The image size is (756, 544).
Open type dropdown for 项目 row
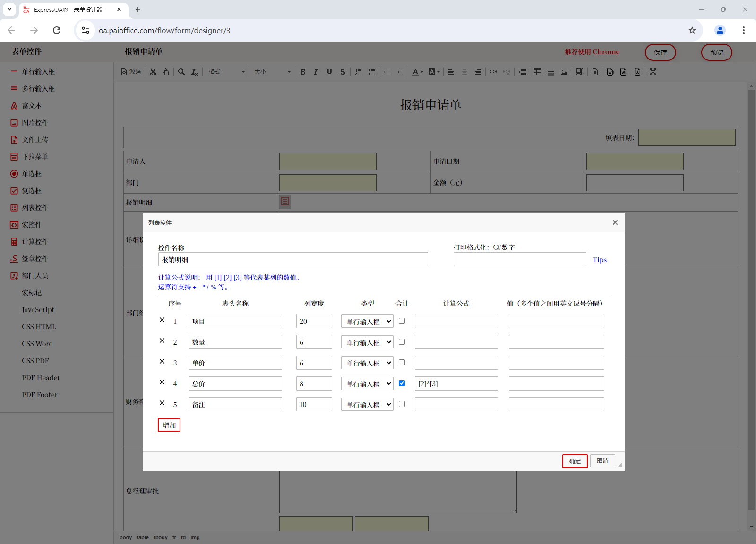coord(367,321)
